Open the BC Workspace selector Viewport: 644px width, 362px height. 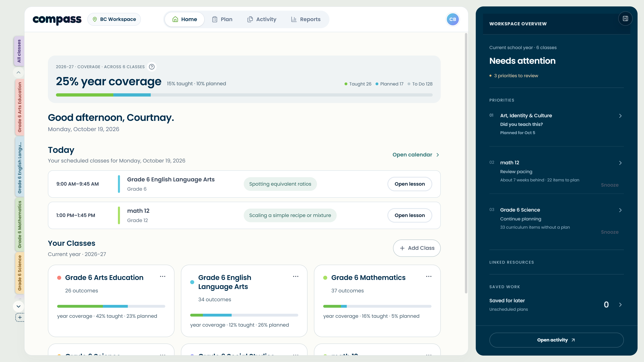tap(114, 19)
